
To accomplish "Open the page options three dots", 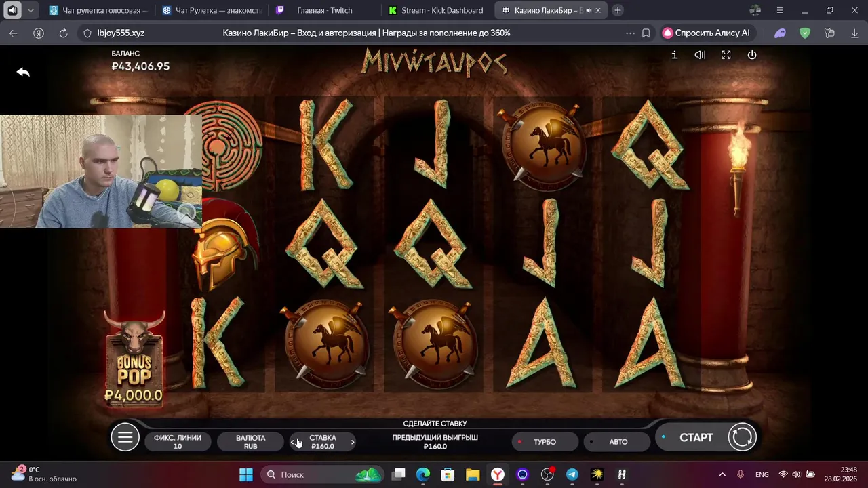I will [630, 33].
